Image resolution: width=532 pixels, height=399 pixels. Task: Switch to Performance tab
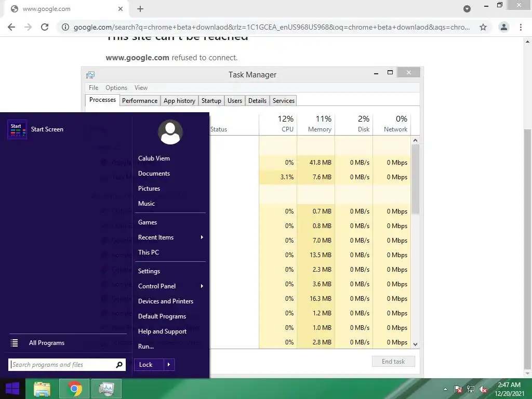pos(140,101)
